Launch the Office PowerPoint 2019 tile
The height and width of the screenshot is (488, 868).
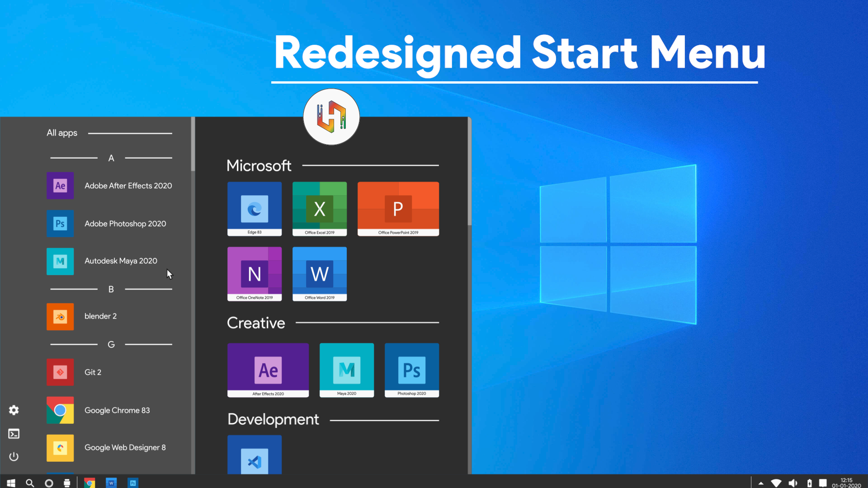click(398, 209)
